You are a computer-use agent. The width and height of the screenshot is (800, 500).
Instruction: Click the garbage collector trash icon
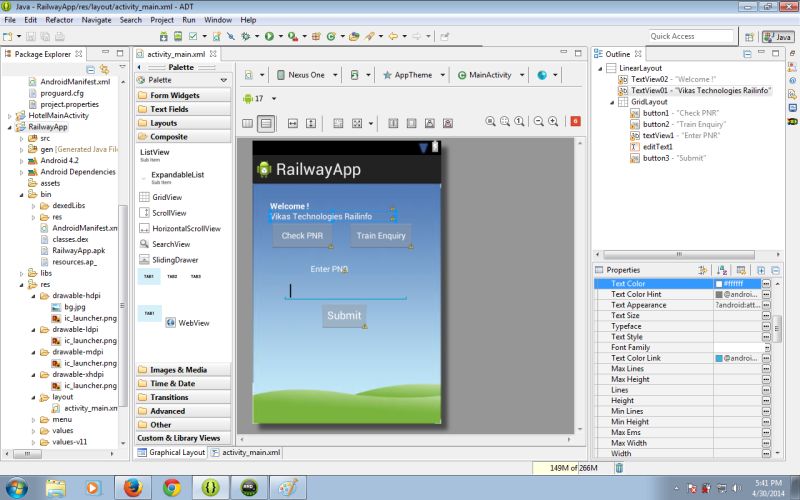pyautogui.click(x=619, y=468)
